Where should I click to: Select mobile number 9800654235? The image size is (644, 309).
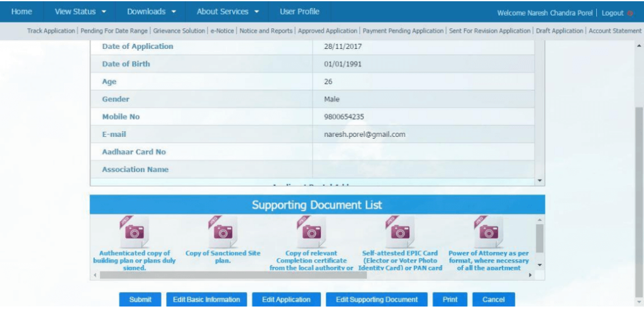[344, 117]
